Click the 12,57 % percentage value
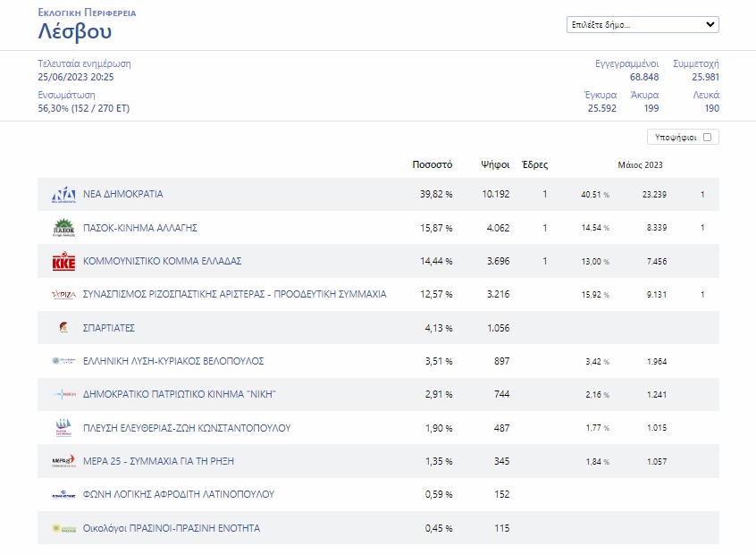756x554 pixels. click(x=436, y=294)
